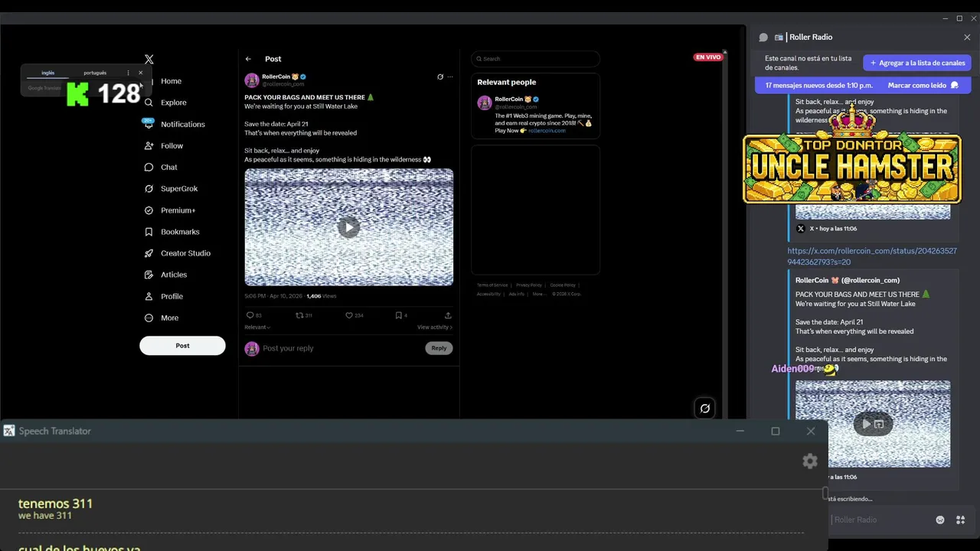Viewport: 980px width, 551px height.
Task: Click the Articles icon in sidebar
Action: (149, 275)
